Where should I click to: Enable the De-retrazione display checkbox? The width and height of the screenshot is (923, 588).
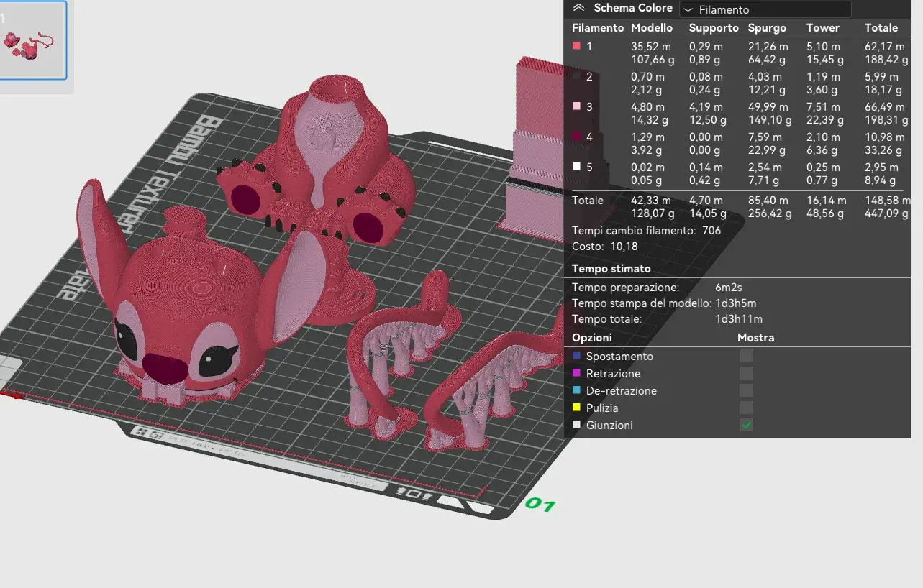[x=747, y=390]
